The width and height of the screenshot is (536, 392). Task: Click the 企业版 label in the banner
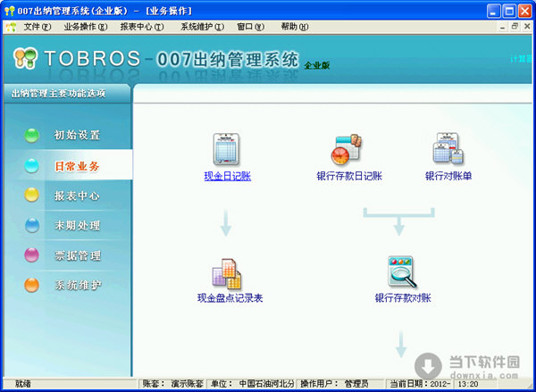pyautogui.click(x=317, y=65)
